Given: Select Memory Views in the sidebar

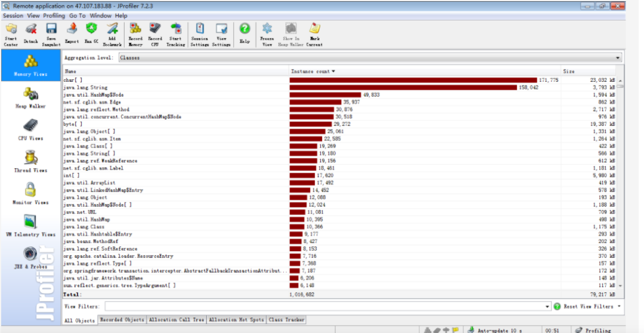Looking at the screenshot, I should tap(31, 65).
